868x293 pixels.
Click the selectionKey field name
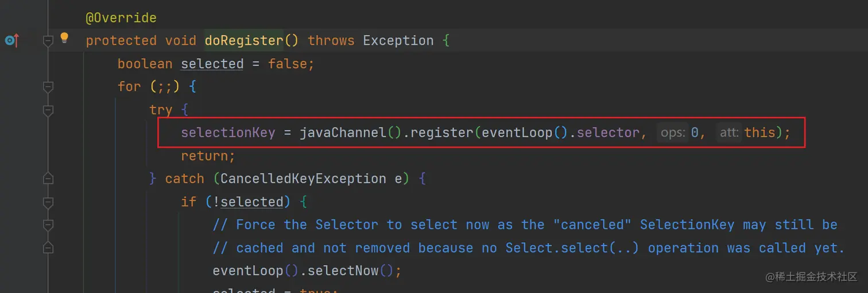point(228,133)
